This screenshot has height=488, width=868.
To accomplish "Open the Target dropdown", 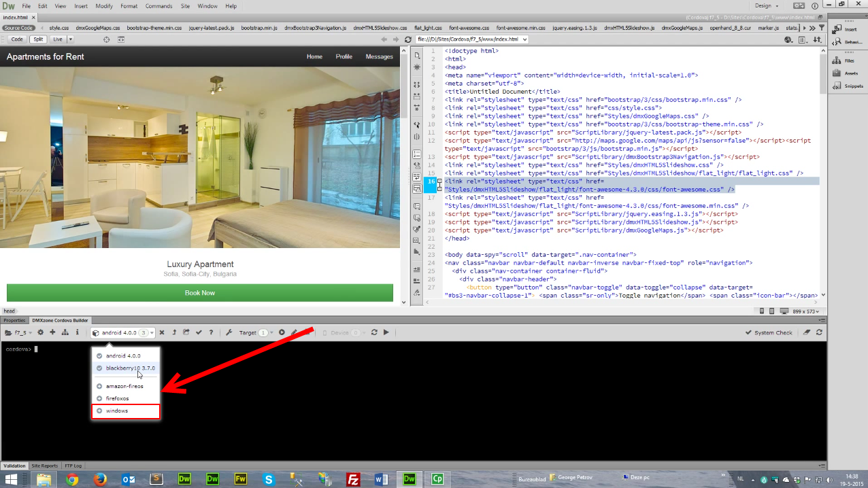I will (x=254, y=332).
